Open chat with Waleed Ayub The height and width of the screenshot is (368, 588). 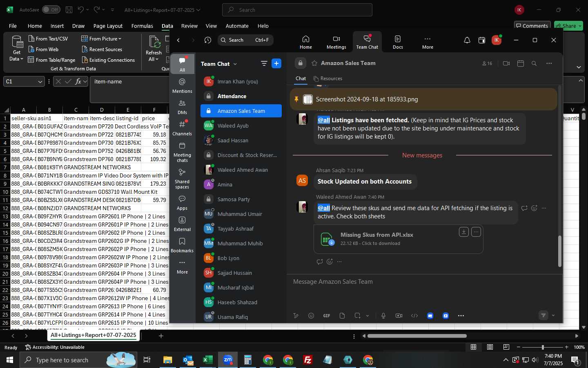click(x=241, y=126)
